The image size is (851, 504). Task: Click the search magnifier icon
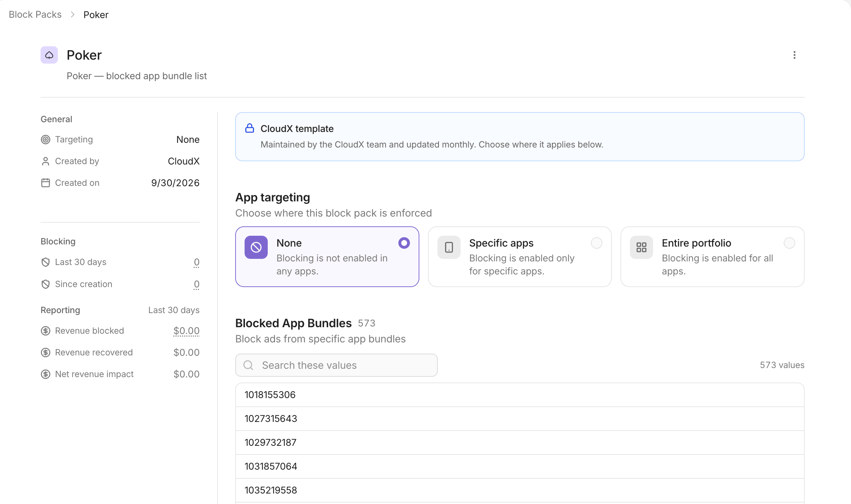(248, 365)
